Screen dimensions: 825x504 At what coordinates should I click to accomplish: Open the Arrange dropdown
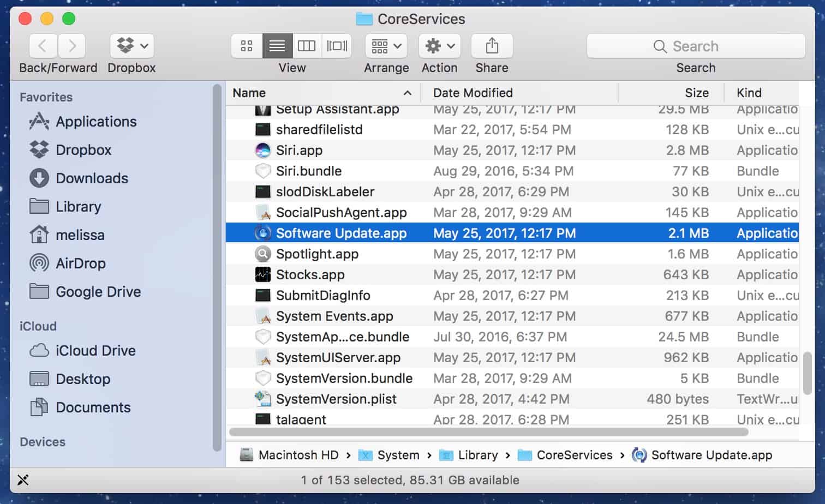point(386,46)
